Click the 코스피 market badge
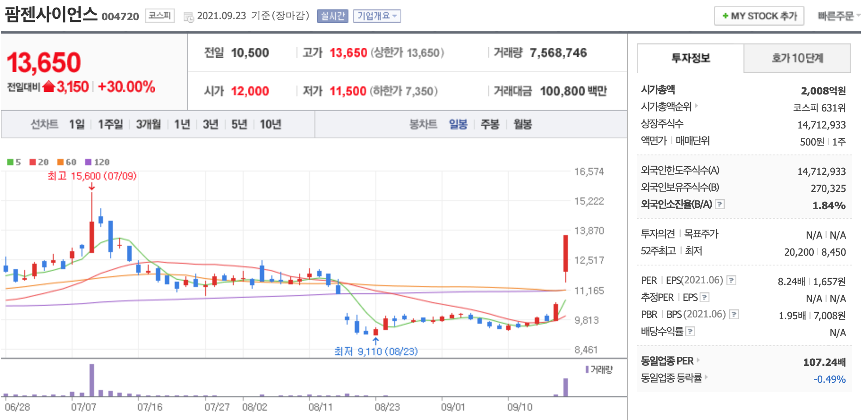The image size is (868, 420). click(160, 16)
